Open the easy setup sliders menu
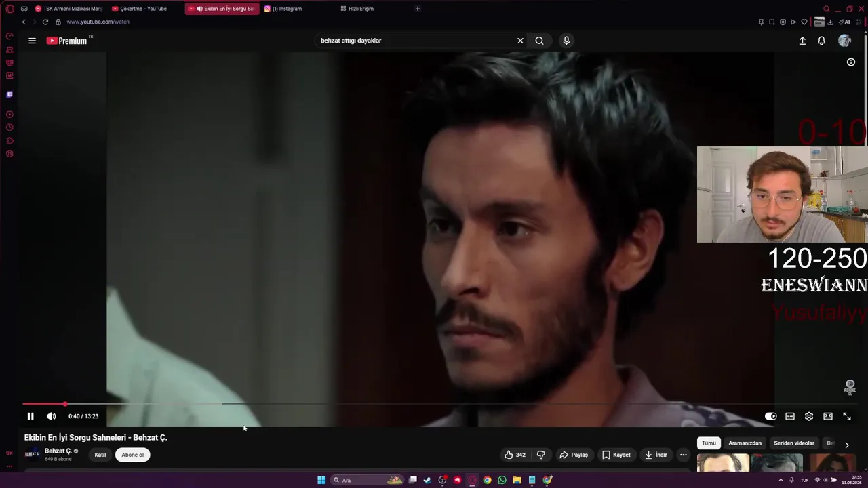Image resolution: width=868 pixels, height=488 pixels. pyautogui.click(x=859, y=22)
